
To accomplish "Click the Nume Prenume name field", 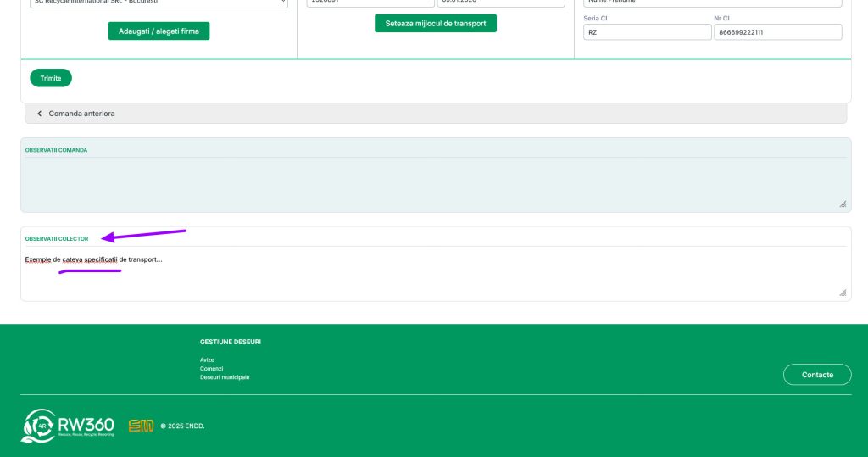I will coord(712,3).
